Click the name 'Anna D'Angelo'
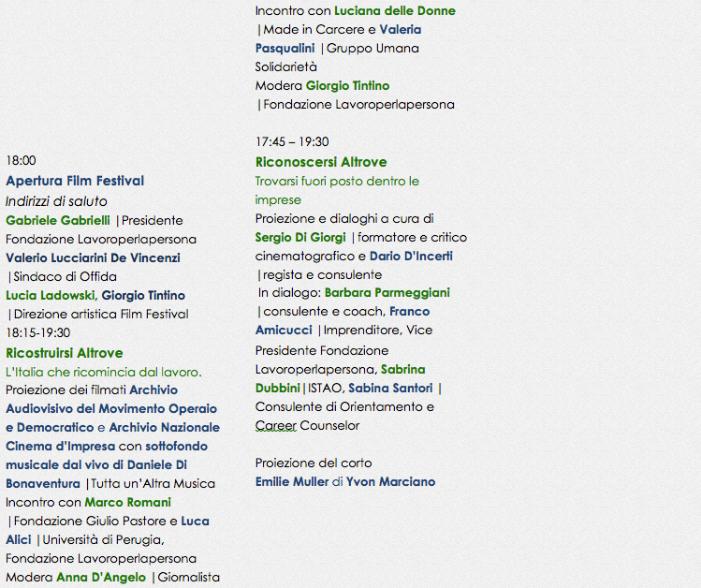Image resolution: width=701 pixels, height=588 pixels. click(x=101, y=578)
